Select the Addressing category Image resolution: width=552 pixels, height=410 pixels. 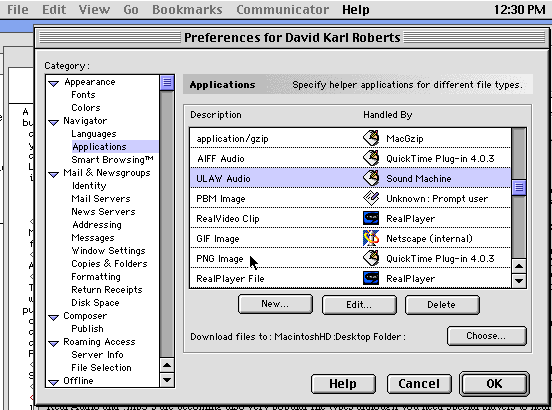point(97,225)
